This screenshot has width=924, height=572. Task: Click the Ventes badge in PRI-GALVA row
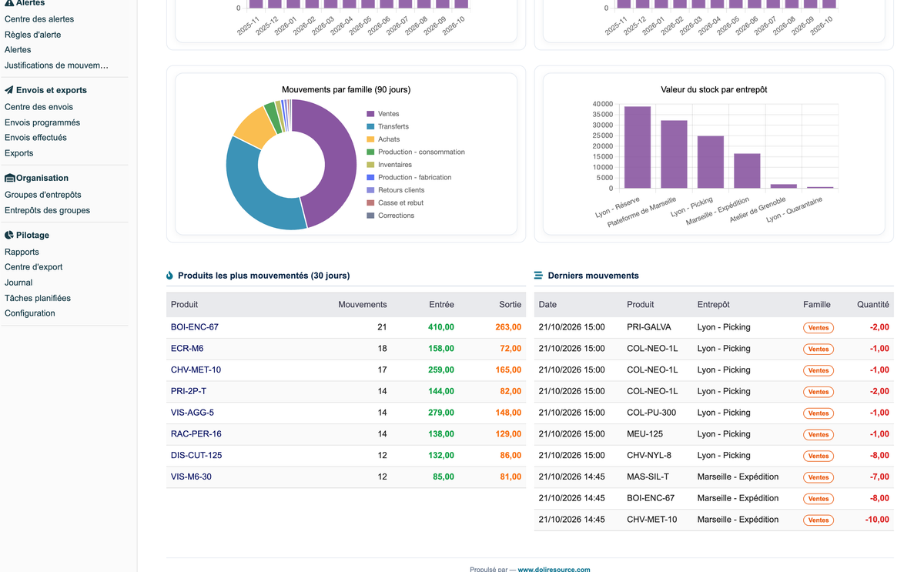(819, 328)
